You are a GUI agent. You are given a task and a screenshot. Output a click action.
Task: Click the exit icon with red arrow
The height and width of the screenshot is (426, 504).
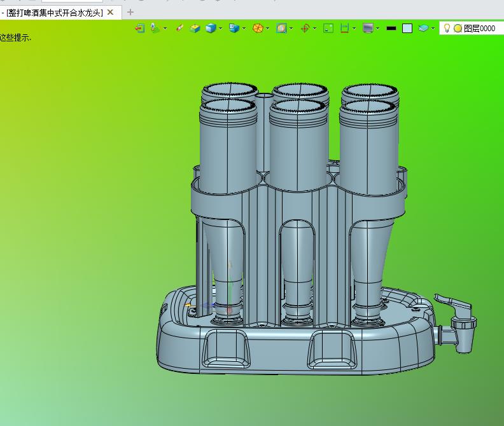[x=140, y=28]
